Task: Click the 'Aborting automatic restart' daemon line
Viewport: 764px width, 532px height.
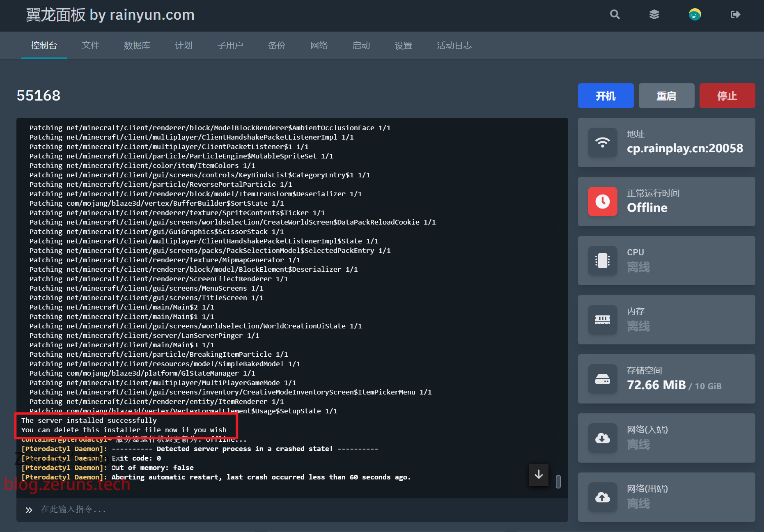Action: tap(216, 477)
